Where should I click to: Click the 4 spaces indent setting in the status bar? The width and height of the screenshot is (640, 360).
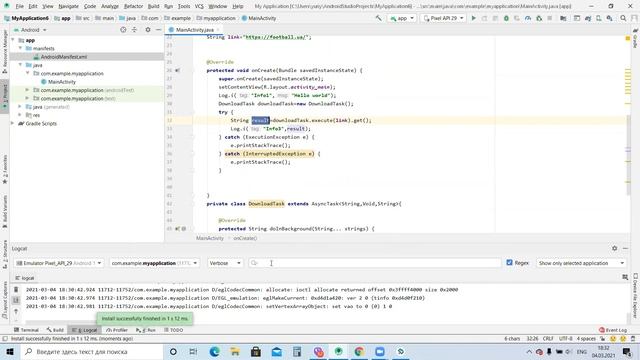click(586, 339)
